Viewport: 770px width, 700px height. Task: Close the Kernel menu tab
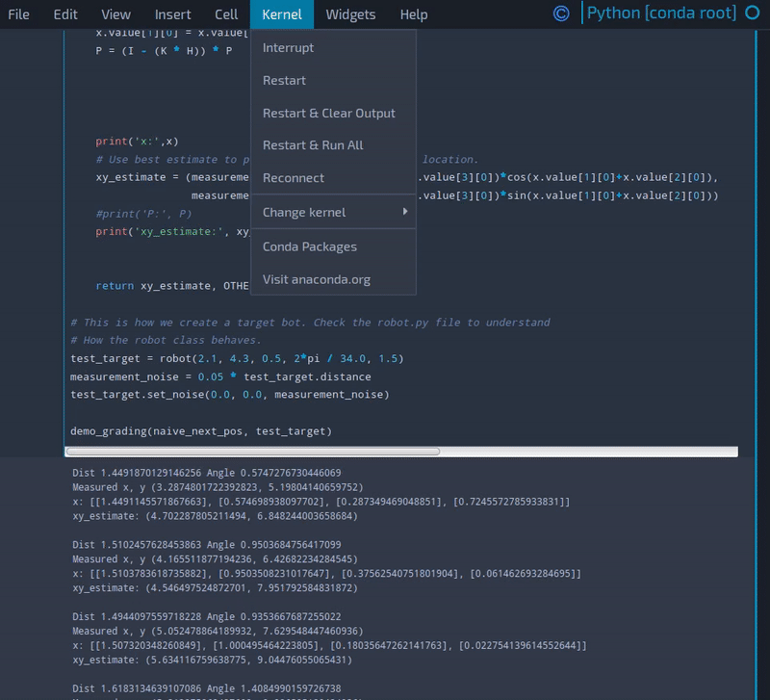pos(282,14)
